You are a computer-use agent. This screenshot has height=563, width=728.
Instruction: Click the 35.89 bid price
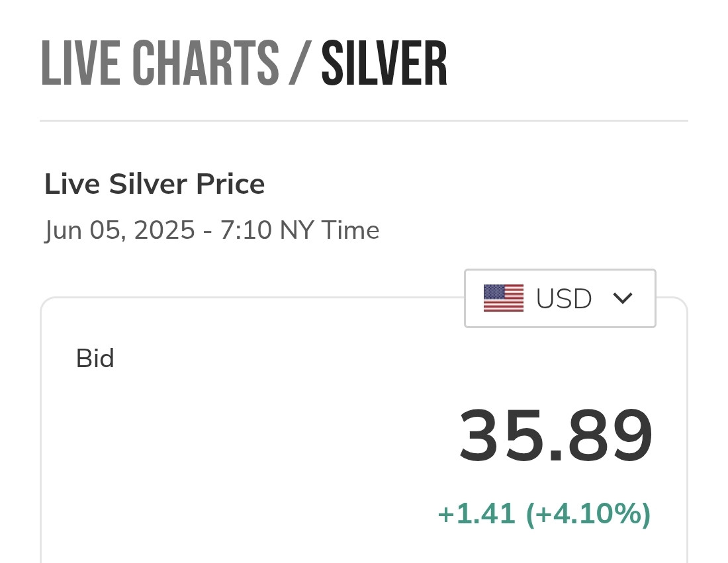pos(555,437)
